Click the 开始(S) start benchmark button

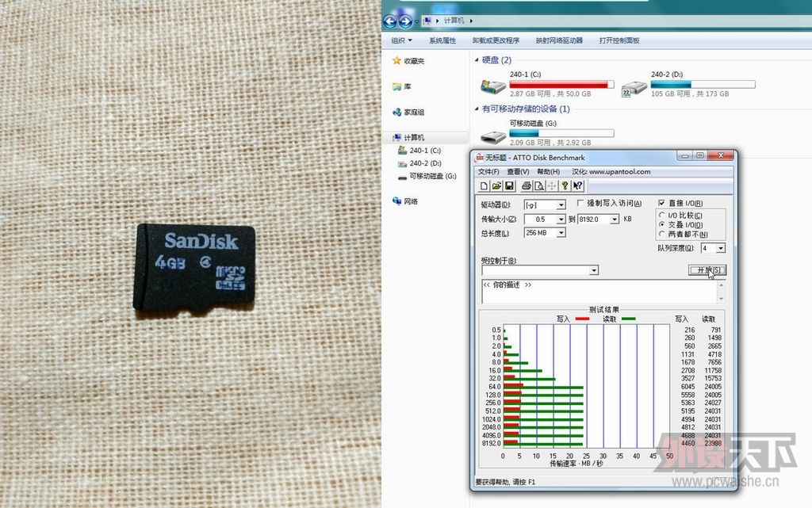[x=707, y=270]
